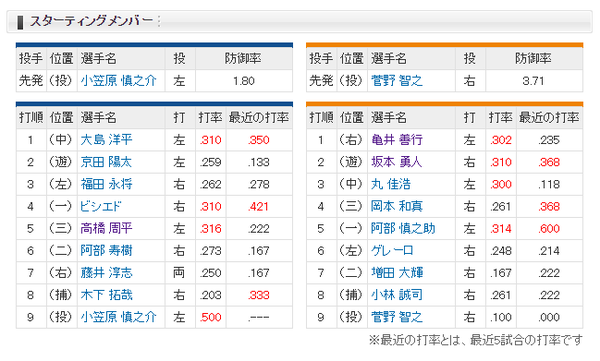This screenshot has width=600, height=361.
Task: Select batting-order 菅野 智之's batting average .100
Action: coord(501,317)
